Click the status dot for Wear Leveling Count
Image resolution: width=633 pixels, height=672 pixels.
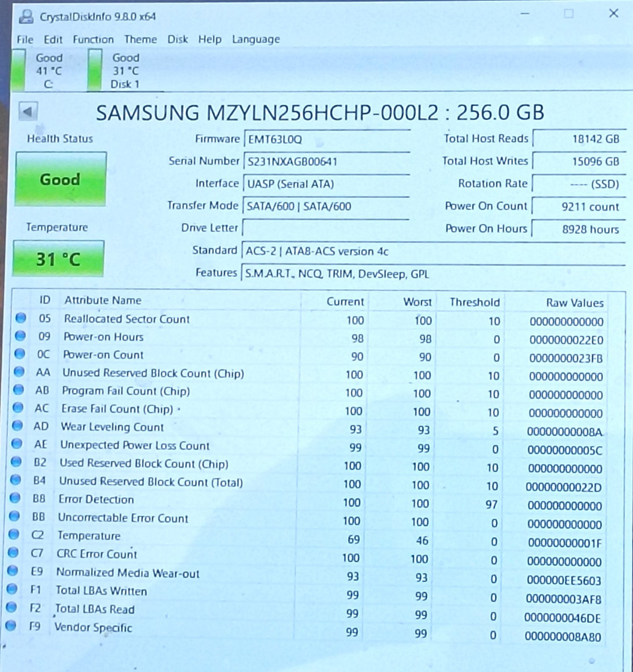[x=17, y=426]
